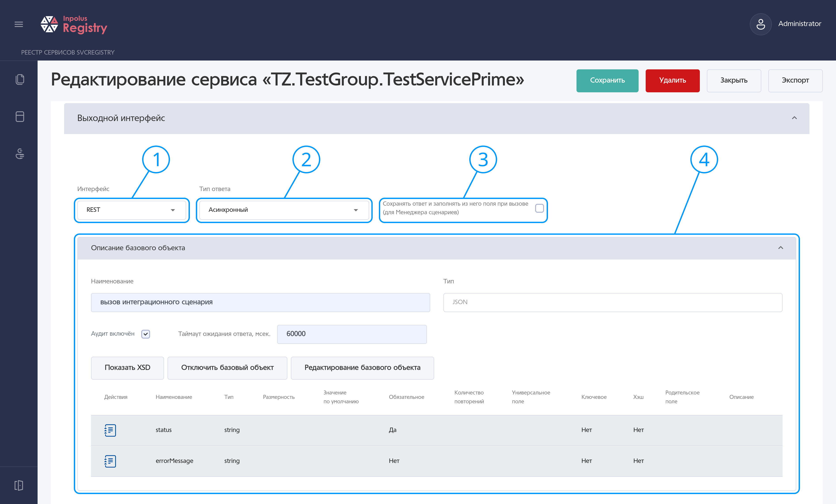
Task: Click 'Ключевое' column header
Action: pos(594,397)
